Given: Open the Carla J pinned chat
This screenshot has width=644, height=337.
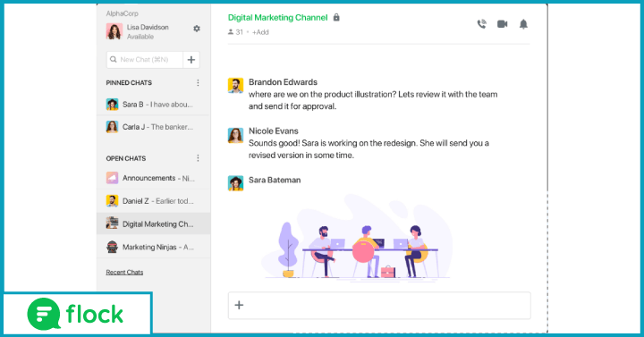Looking at the screenshot, I should pos(153,127).
